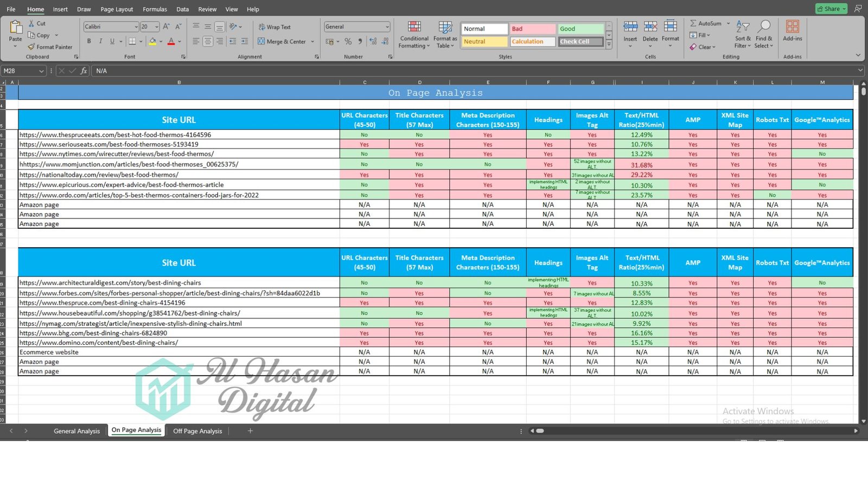
Task: Open the font size 20 dropdown
Action: [157, 27]
